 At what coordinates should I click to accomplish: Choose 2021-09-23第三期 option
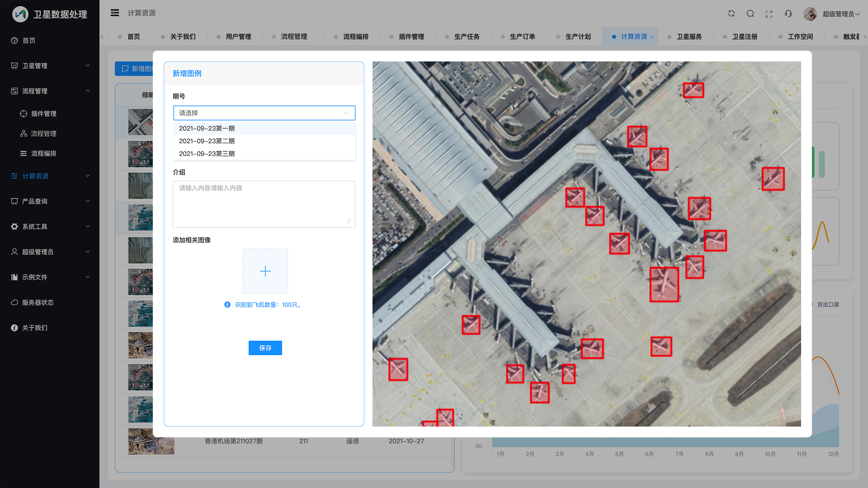click(264, 154)
